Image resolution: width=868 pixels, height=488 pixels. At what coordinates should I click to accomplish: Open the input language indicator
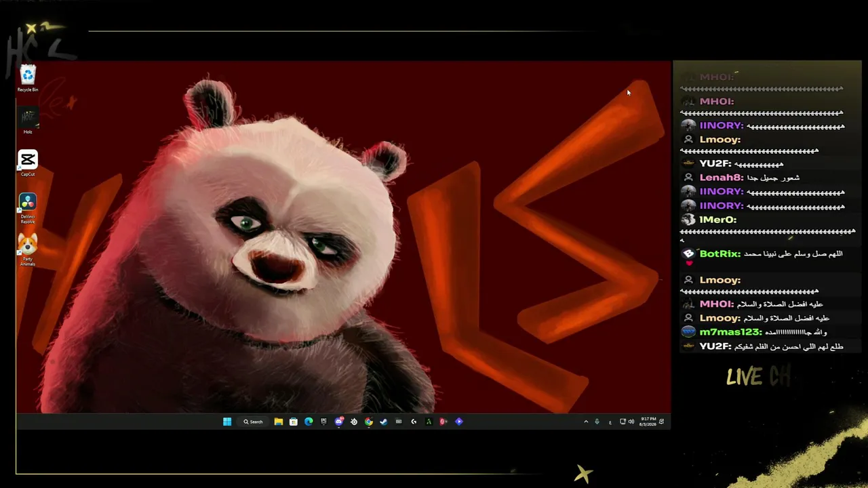pyautogui.click(x=610, y=422)
